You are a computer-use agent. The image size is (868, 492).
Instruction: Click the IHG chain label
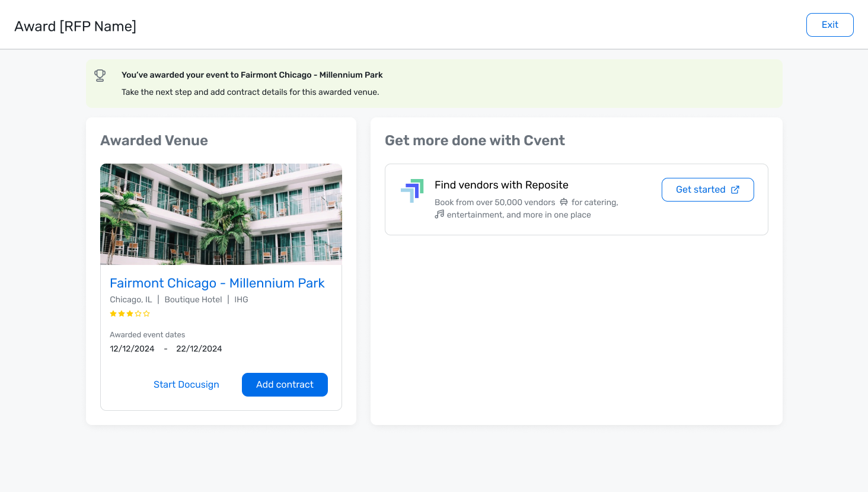tap(241, 299)
